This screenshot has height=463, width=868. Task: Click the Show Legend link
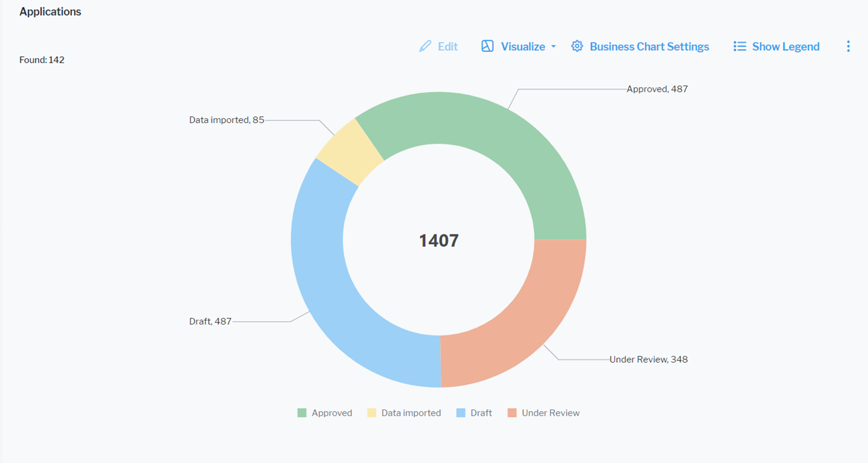[786, 46]
